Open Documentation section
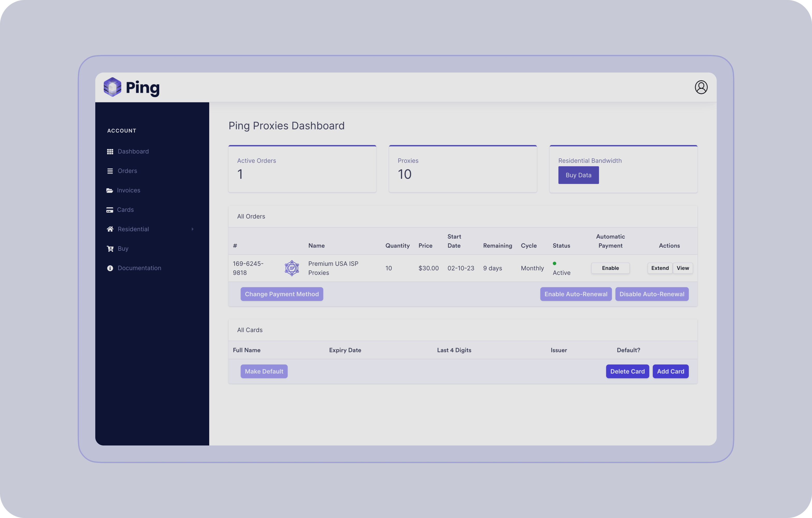Image resolution: width=812 pixels, height=518 pixels. tap(140, 268)
